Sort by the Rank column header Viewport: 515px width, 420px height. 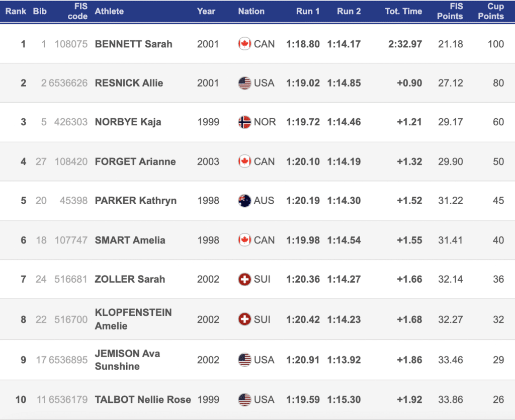pyautogui.click(x=16, y=11)
